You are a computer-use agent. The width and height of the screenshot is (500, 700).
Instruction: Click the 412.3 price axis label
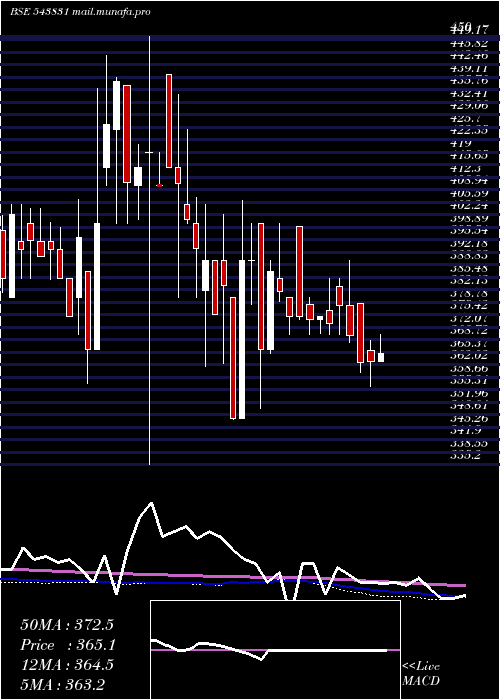[x=465, y=169]
